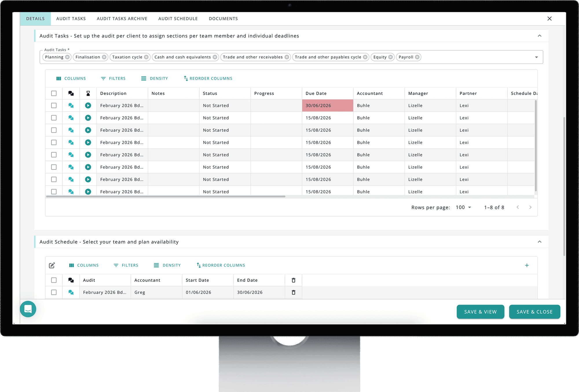Switch to the DETAILS tab
Screen dimensions: 579x392
click(36, 19)
